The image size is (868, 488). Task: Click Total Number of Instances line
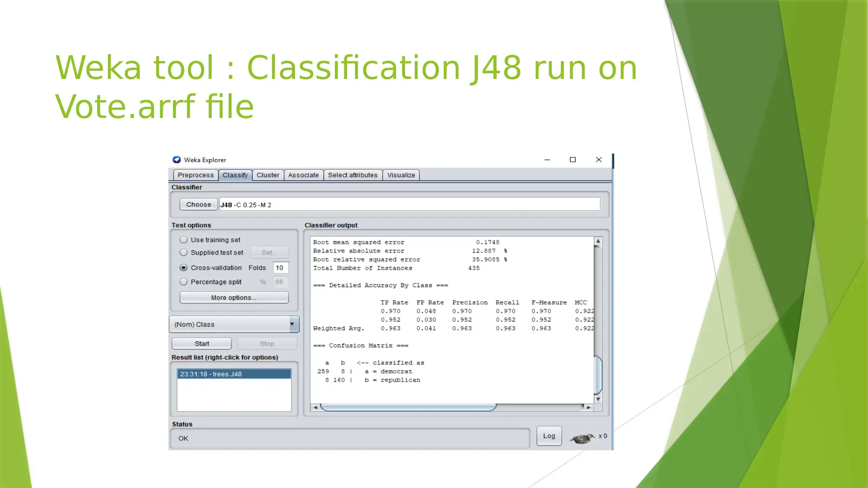point(396,268)
